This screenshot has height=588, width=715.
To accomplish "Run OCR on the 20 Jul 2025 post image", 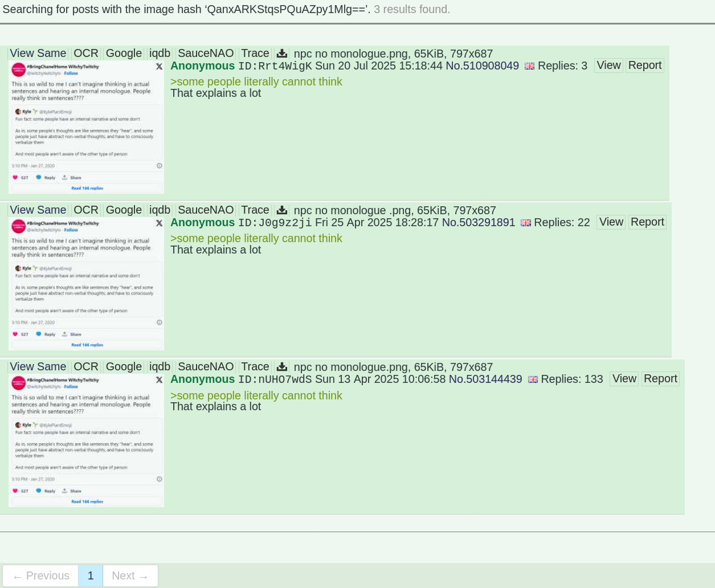I will [86, 53].
